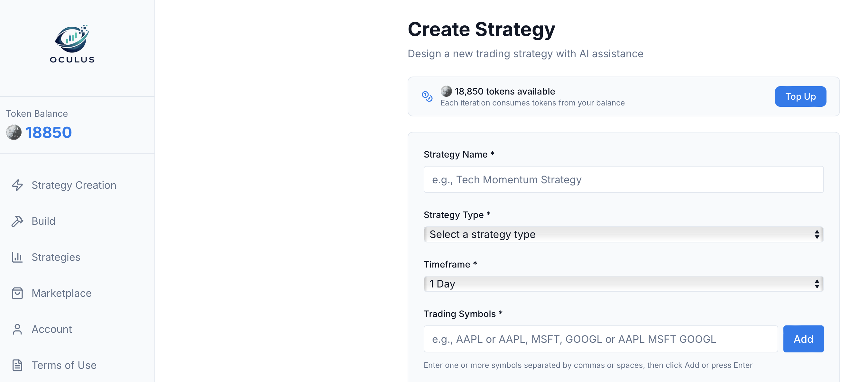Click the token coin icon beside the balance
868x382 pixels.
pyautogui.click(x=14, y=132)
